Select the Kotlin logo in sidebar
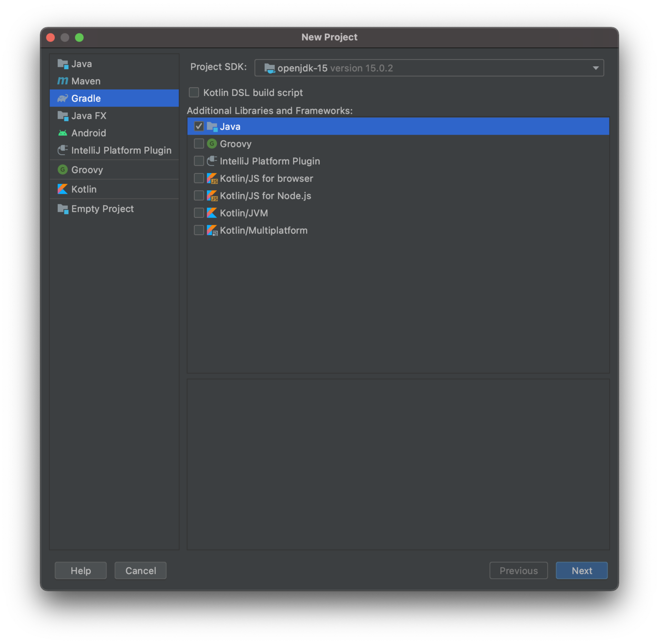 point(62,189)
